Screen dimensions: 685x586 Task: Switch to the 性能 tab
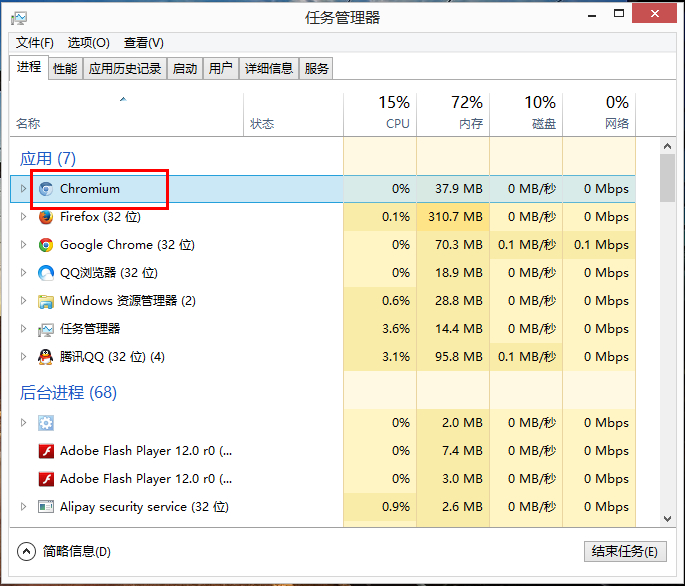(x=65, y=68)
